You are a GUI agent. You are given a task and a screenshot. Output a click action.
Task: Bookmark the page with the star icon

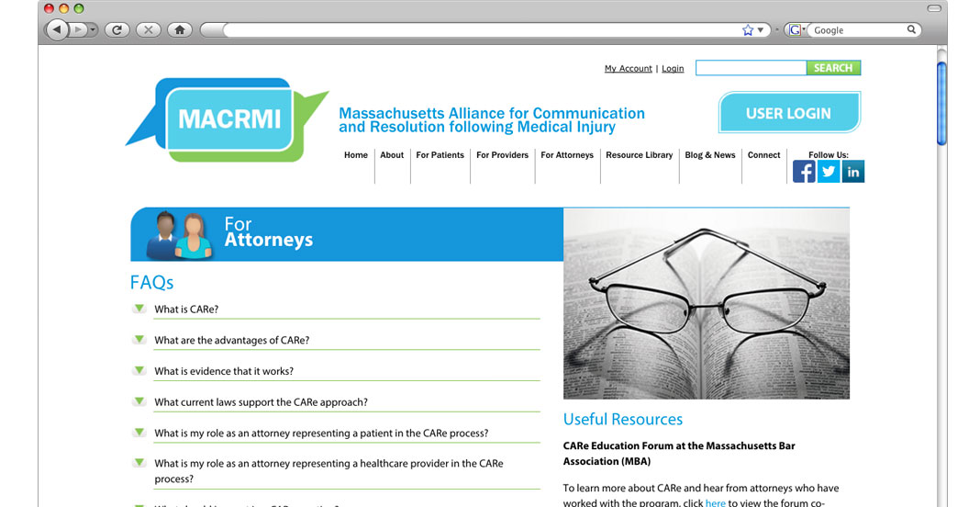(748, 30)
